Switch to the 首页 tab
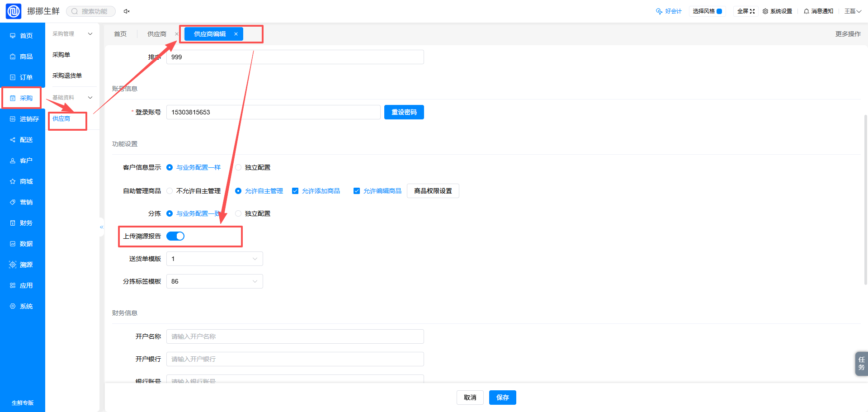 pyautogui.click(x=120, y=34)
